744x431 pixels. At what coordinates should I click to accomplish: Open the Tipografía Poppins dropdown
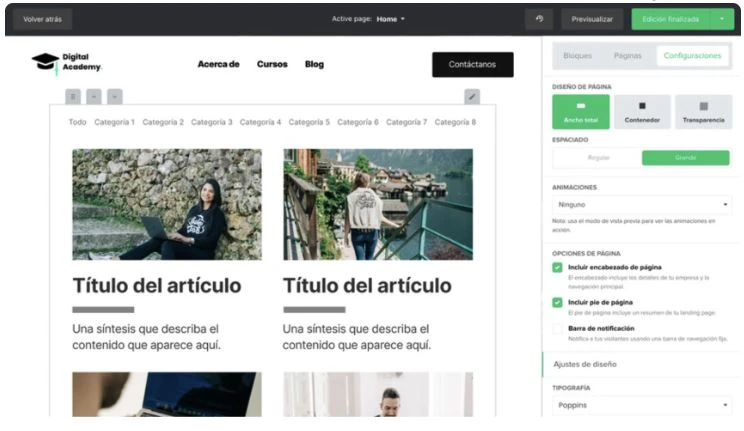pyautogui.click(x=642, y=405)
